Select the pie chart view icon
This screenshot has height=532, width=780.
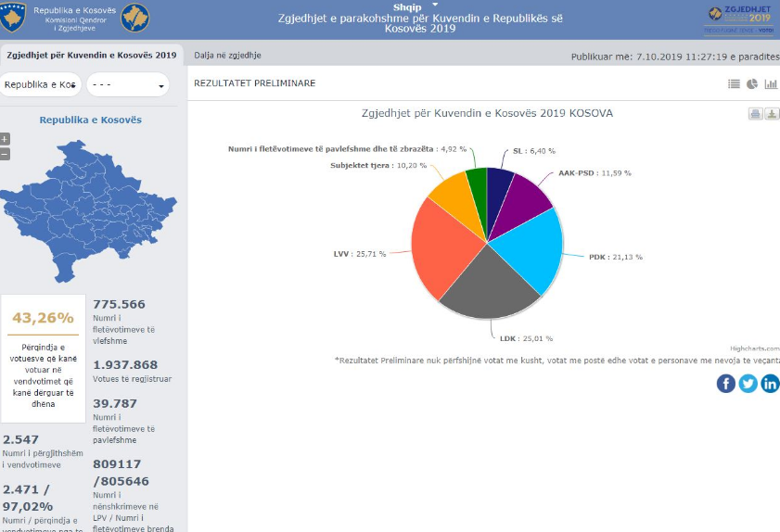[752, 84]
